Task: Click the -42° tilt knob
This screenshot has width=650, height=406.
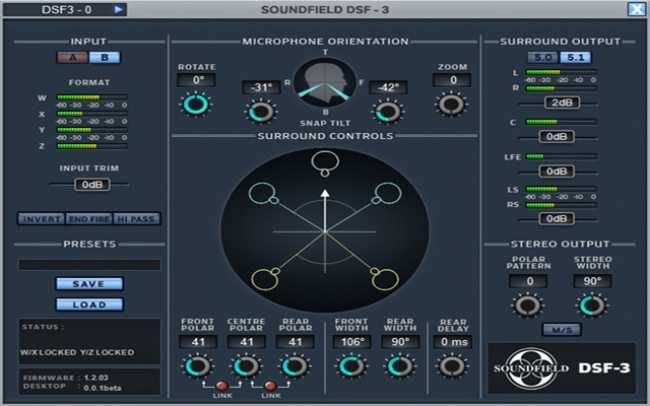Action: click(x=388, y=112)
